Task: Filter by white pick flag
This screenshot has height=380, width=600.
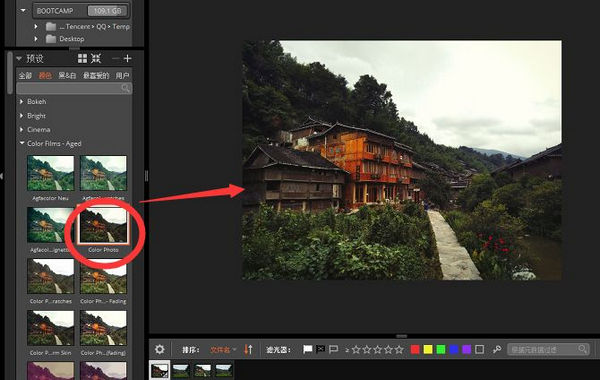Action: (x=307, y=349)
